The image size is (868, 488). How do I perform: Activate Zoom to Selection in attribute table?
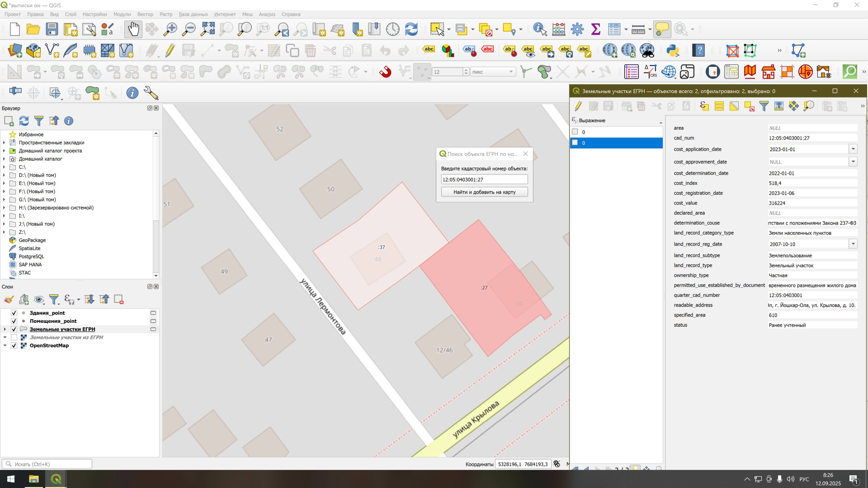point(809,106)
